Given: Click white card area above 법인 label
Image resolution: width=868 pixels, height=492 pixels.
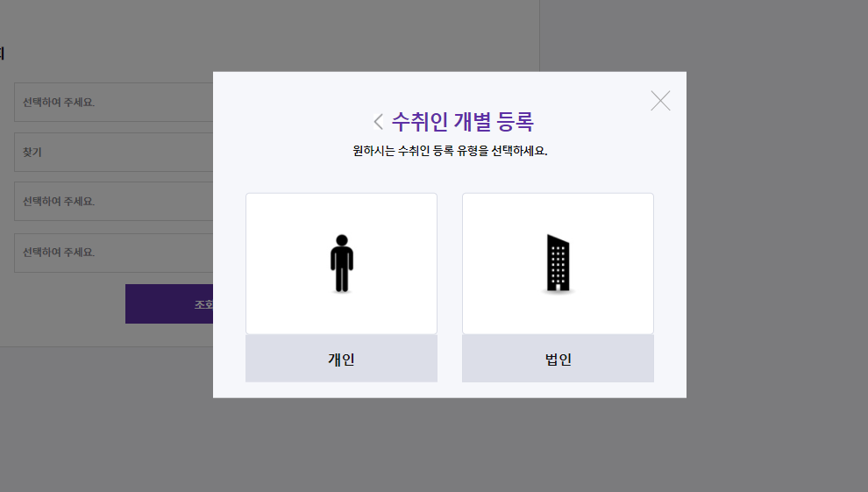Looking at the screenshot, I should click(x=558, y=263).
